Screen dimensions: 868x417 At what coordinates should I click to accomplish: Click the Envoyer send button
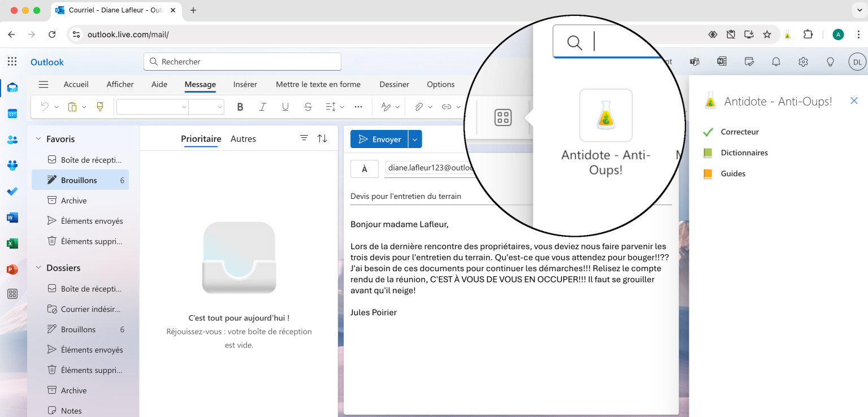click(379, 139)
